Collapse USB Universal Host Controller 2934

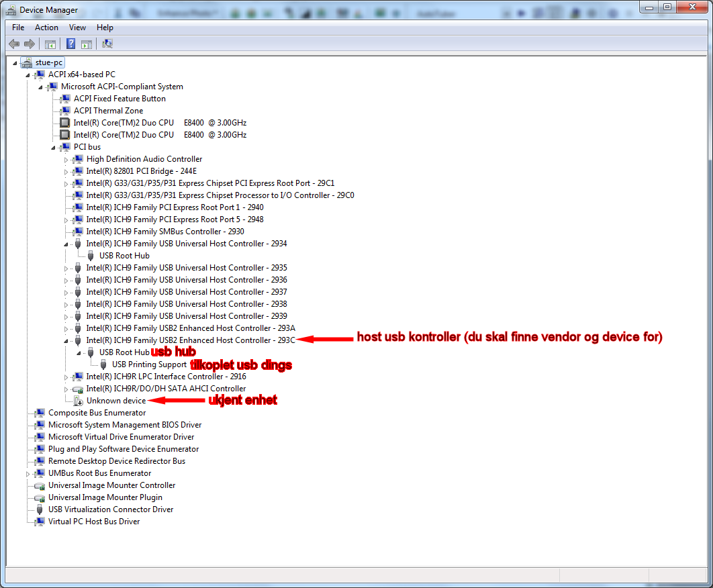pos(66,244)
